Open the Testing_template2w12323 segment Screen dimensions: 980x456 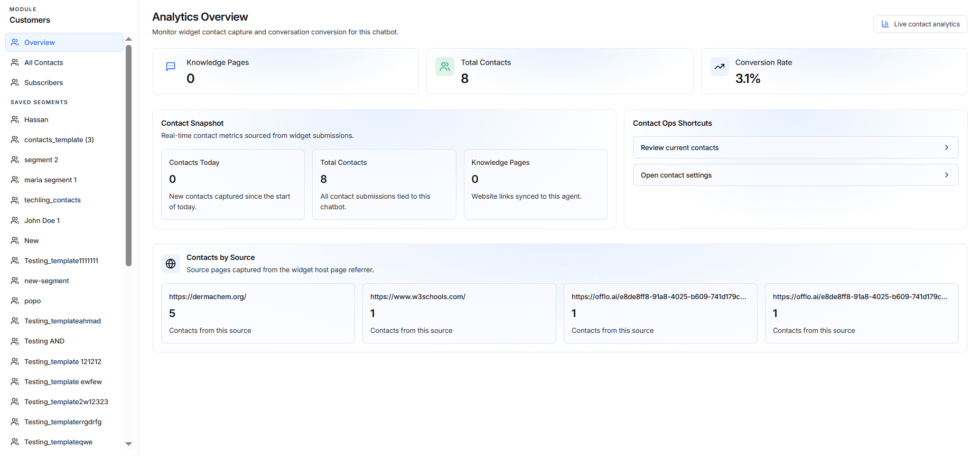point(64,402)
